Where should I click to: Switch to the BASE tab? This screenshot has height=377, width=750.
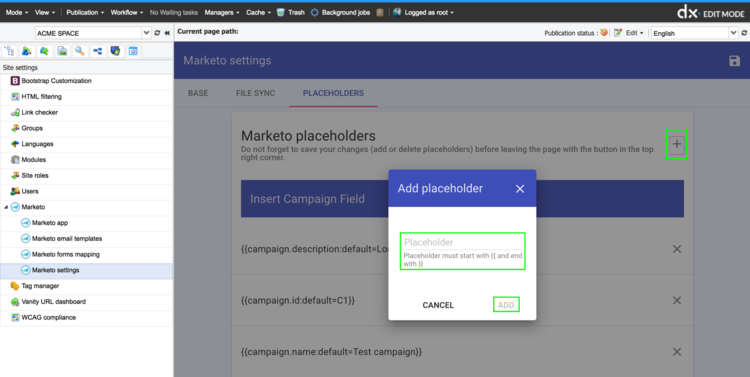(x=198, y=93)
